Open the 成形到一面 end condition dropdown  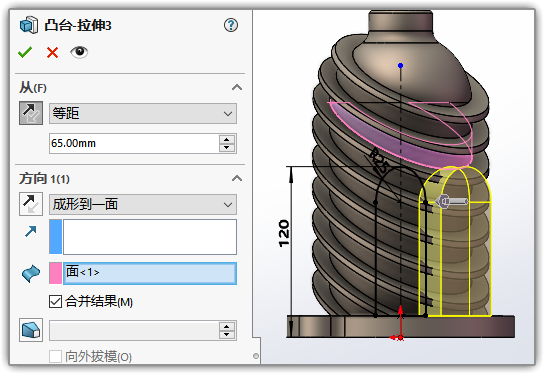pos(143,204)
